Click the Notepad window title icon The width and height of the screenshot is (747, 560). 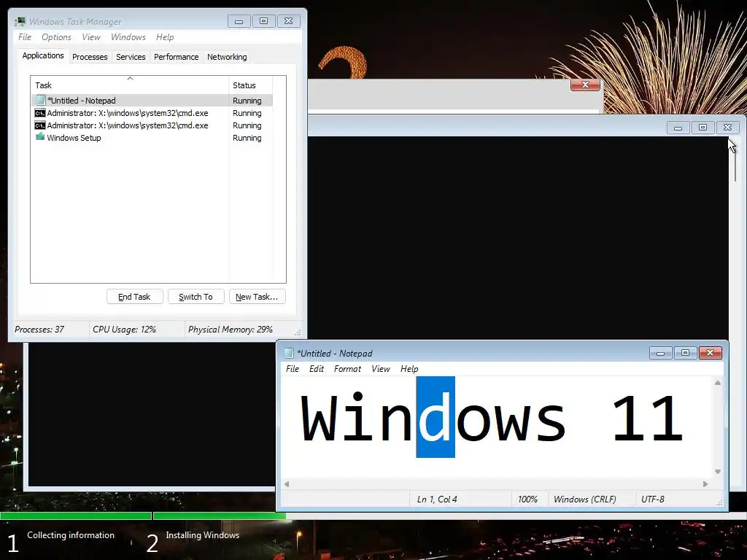(x=289, y=353)
